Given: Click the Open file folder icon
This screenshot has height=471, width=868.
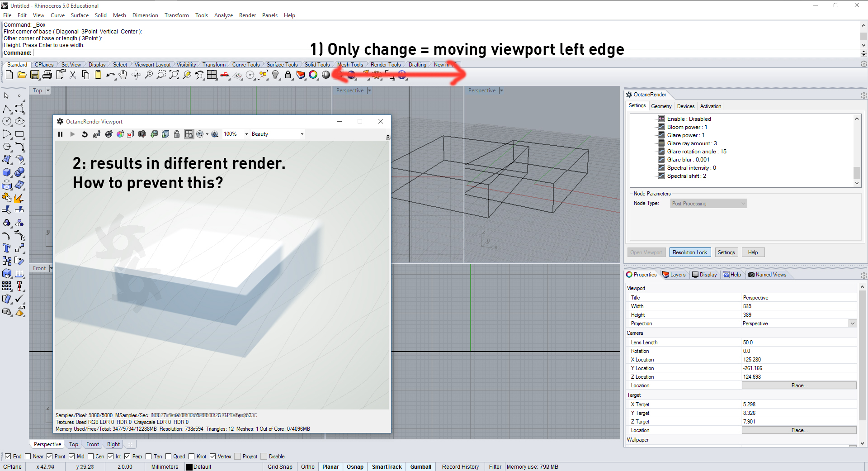Looking at the screenshot, I should tap(22, 75).
